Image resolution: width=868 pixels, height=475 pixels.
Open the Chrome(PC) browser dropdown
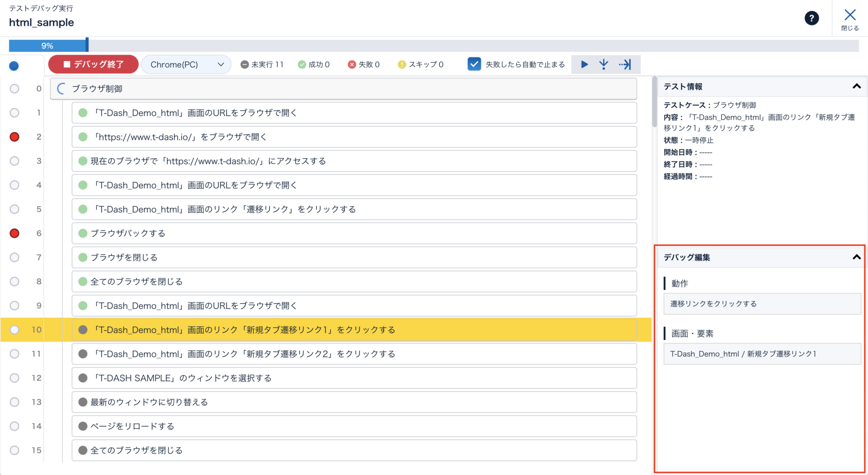pyautogui.click(x=186, y=65)
